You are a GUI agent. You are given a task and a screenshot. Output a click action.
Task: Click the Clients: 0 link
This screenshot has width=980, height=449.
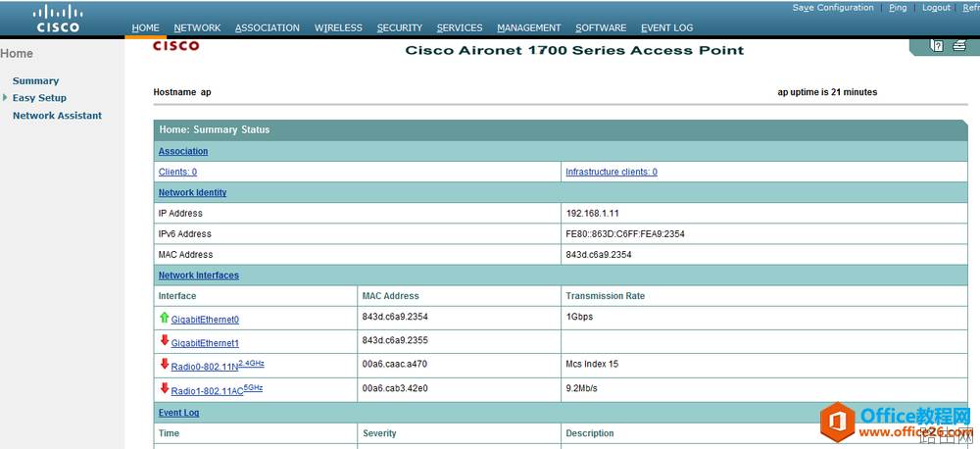tap(177, 172)
